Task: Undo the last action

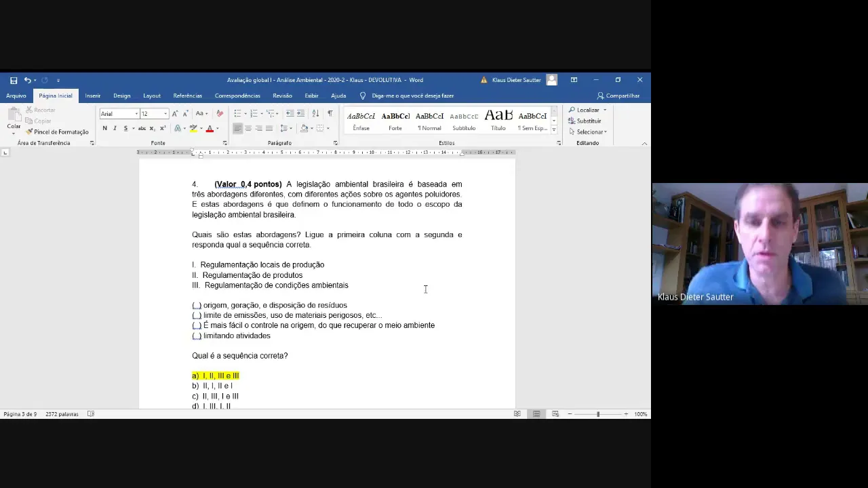Action: point(27,80)
